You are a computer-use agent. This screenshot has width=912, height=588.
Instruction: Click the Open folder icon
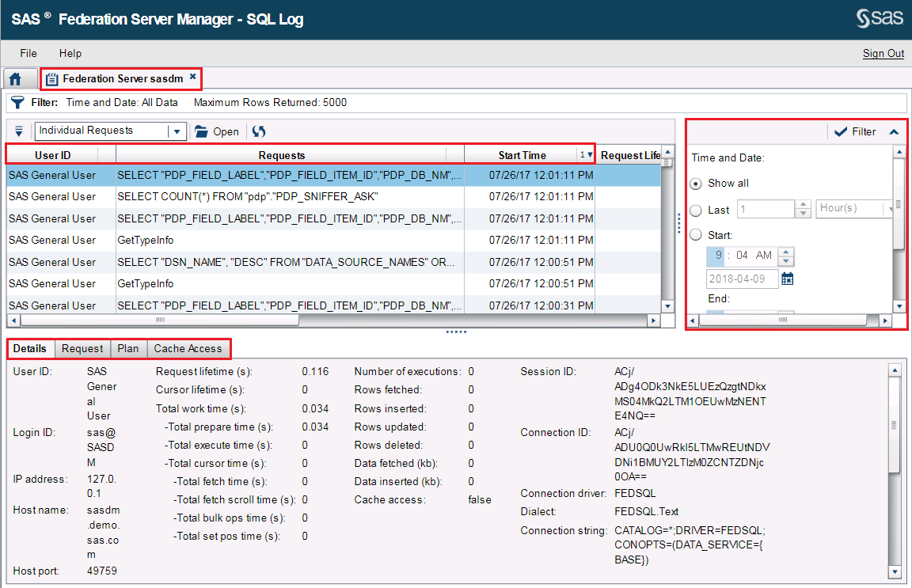click(201, 131)
